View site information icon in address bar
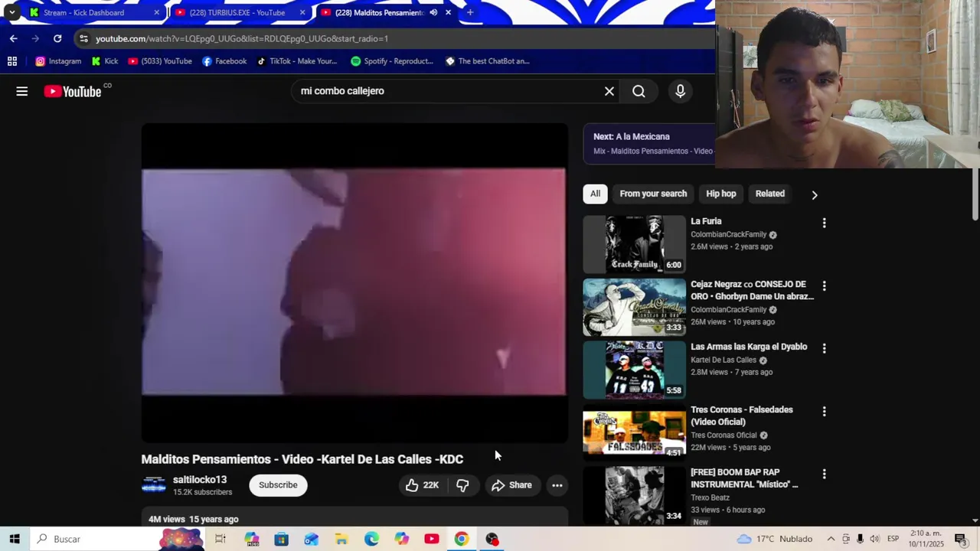The height and width of the screenshot is (551, 980). coord(83,38)
